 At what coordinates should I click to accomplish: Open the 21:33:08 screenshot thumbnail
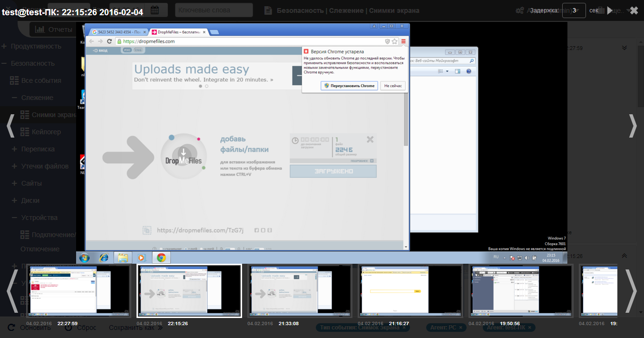(x=300, y=291)
